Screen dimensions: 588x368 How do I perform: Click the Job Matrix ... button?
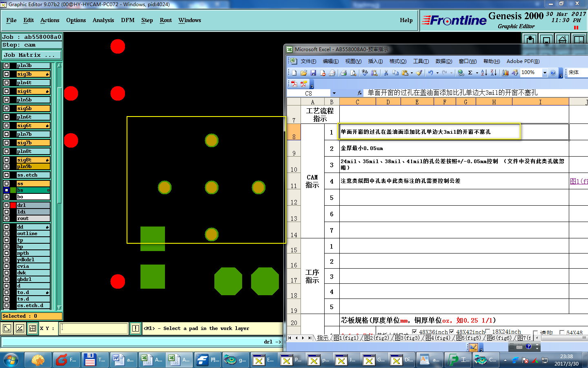(31, 55)
